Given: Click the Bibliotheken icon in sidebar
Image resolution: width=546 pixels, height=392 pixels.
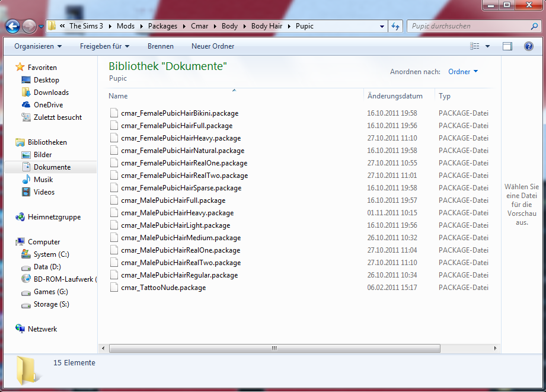Looking at the screenshot, I should click(x=20, y=142).
